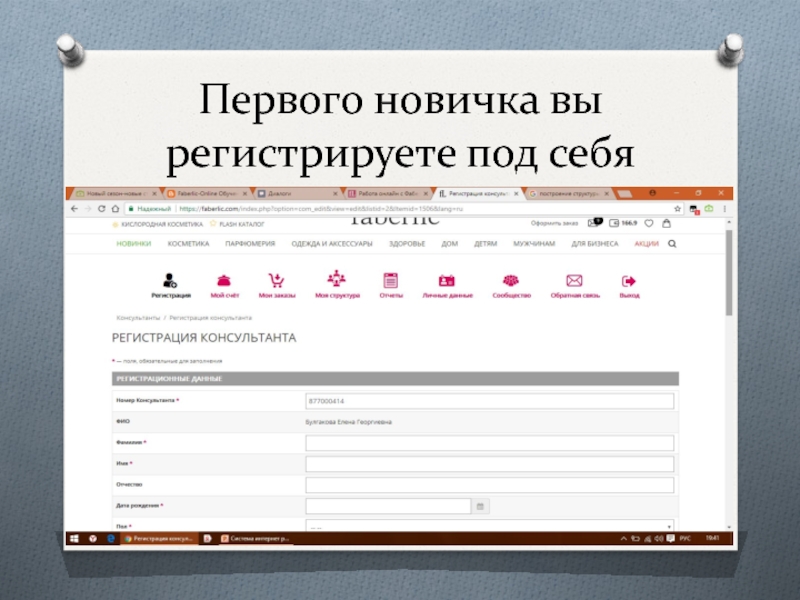This screenshot has width=800, height=600.
Task: Open Windows Start menu
Action: click(x=74, y=538)
